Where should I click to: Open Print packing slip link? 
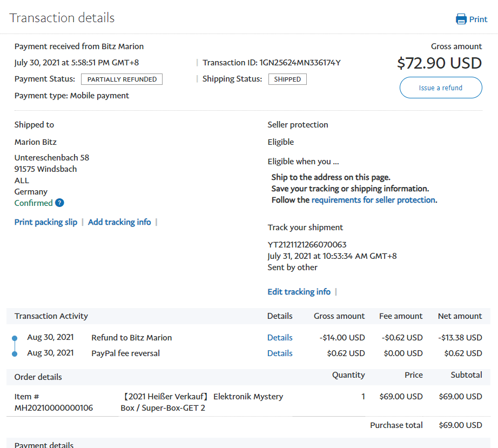pyautogui.click(x=46, y=222)
